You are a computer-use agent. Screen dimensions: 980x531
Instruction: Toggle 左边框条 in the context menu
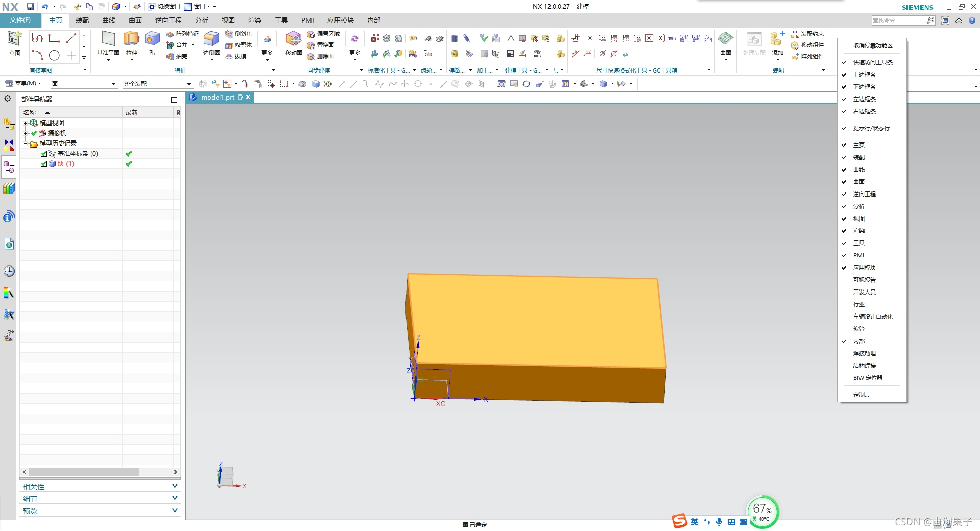(x=872, y=99)
